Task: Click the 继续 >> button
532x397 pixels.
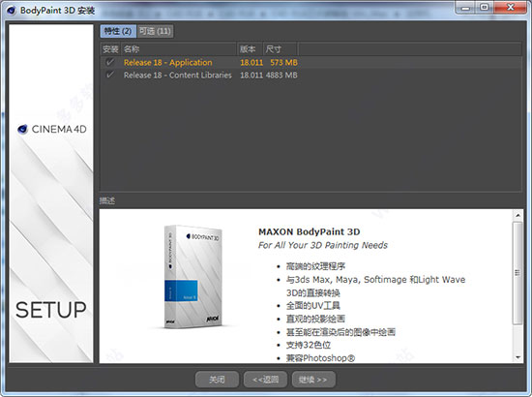Action: point(313,380)
